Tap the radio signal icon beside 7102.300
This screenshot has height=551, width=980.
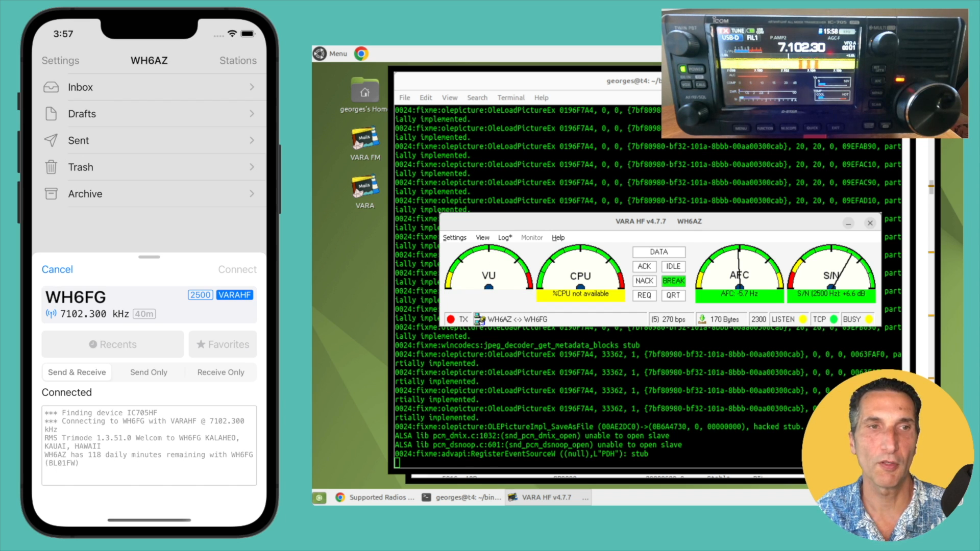(x=51, y=314)
